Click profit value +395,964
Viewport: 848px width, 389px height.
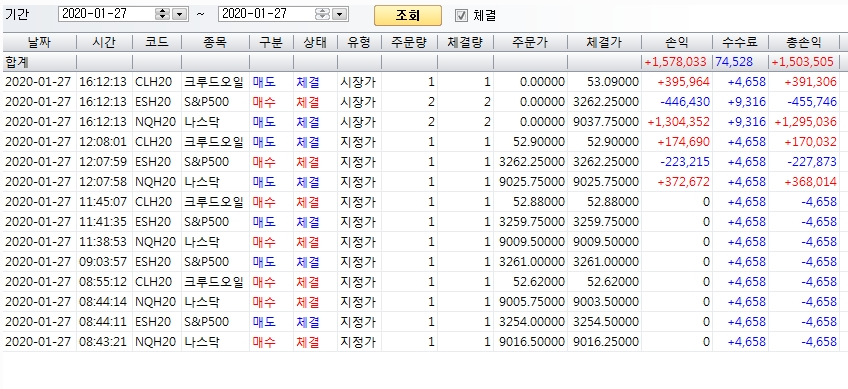coord(684,82)
